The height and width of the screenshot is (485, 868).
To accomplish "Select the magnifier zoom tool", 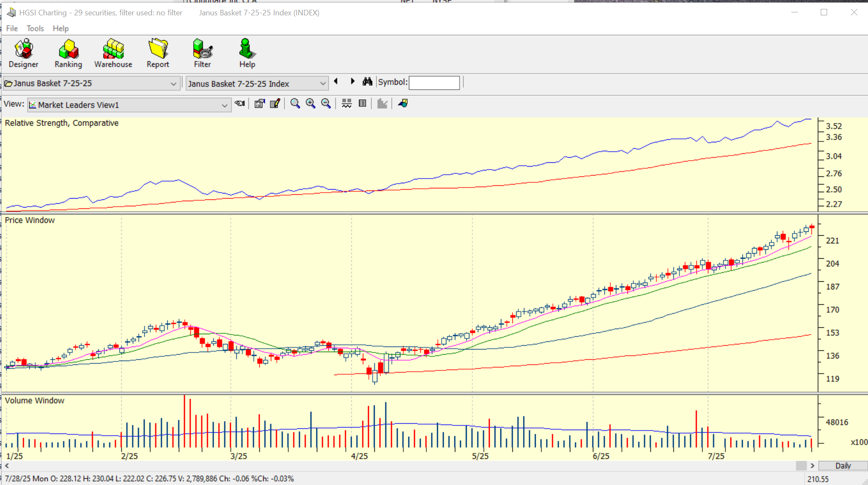I will coord(295,104).
